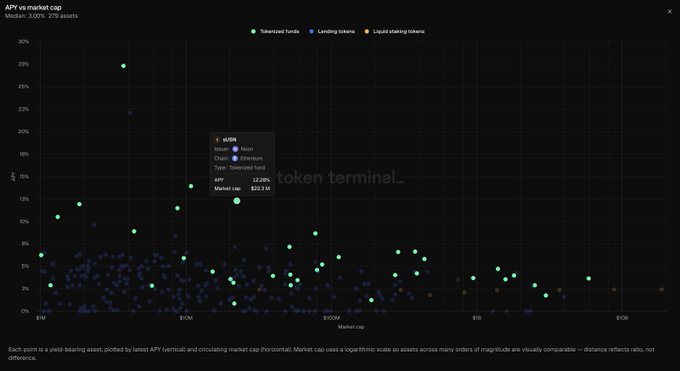The width and height of the screenshot is (680, 371).
Task: Click the $1M x-axis label
Action: (41, 318)
